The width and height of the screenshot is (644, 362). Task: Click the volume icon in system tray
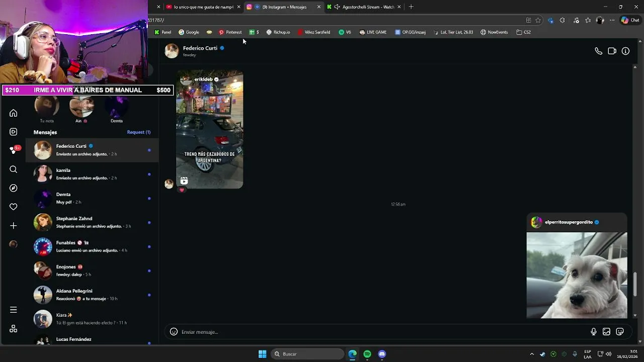coord(608,354)
